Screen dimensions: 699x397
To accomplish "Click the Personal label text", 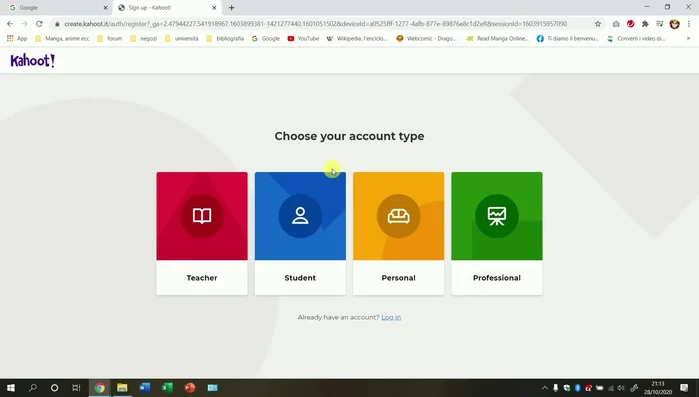I will [x=399, y=278].
